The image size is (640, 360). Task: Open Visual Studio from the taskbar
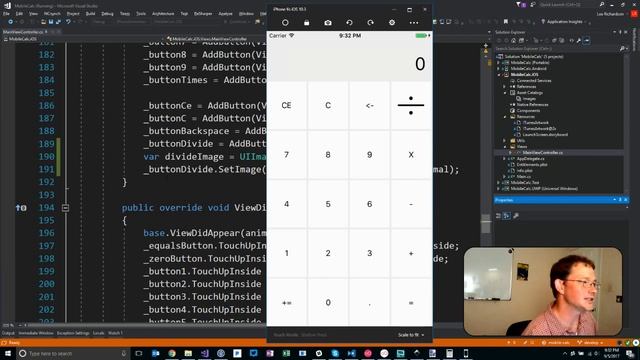204,353
